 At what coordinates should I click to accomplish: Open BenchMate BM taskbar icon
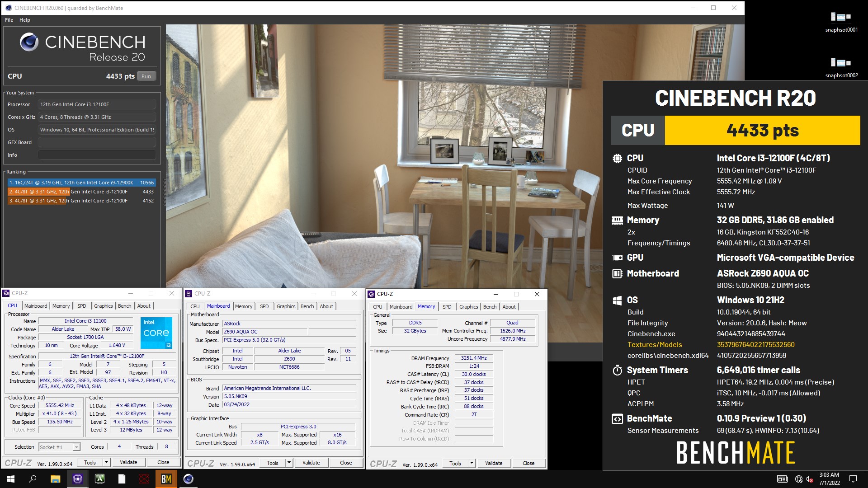pyautogui.click(x=166, y=479)
